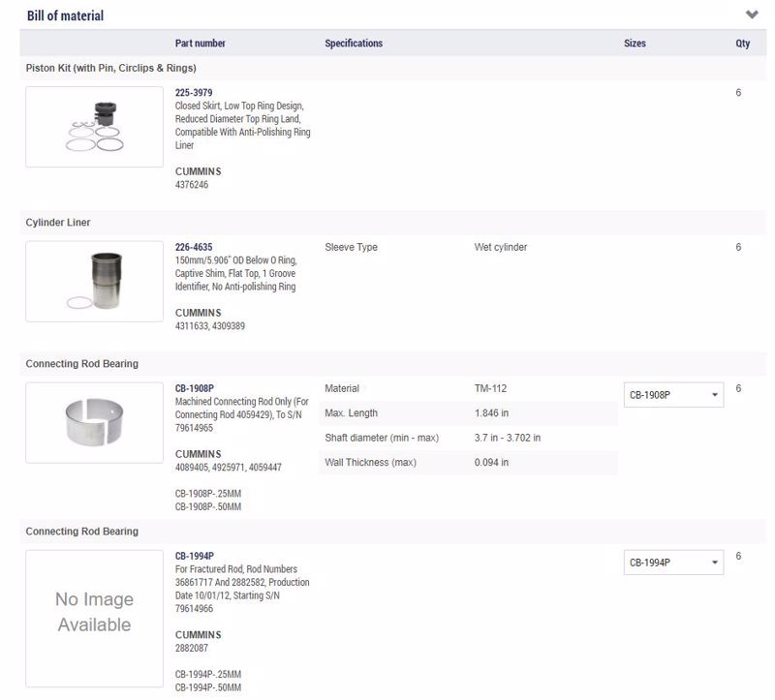Image resolution: width=775 pixels, height=700 pixels.
Task: Click the Material specification label
Action: pos(342,388)
